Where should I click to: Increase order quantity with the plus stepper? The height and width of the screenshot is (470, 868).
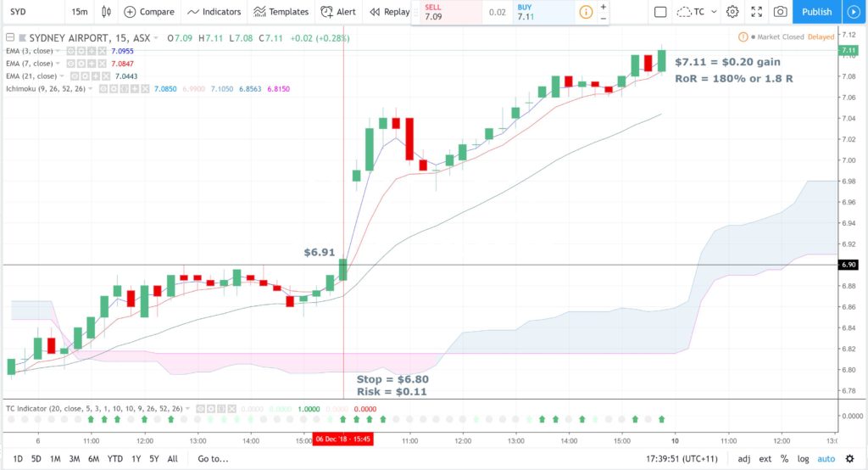(603, 7)
